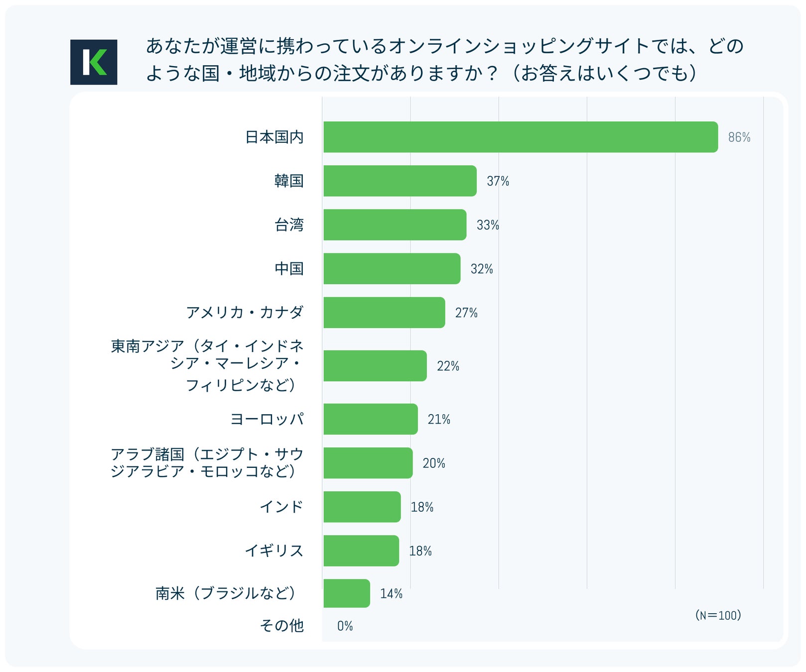Click the 日本国内 green bar
This screenshot has height=672, width=806.
click(x=520, y=137)
